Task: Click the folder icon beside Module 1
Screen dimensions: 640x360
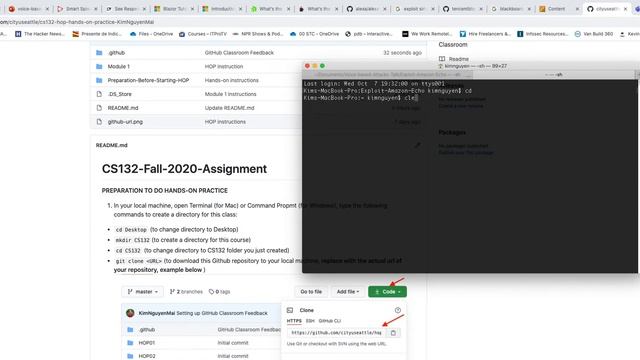Action: tap(99, 67)
